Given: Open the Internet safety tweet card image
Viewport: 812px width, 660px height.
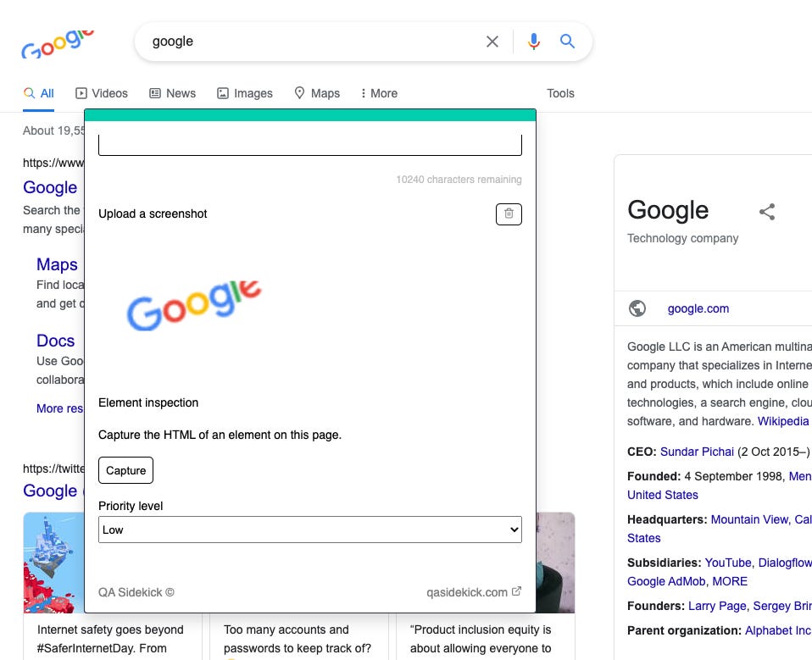Looking at the screenshot, I should (x=54, y=563).
